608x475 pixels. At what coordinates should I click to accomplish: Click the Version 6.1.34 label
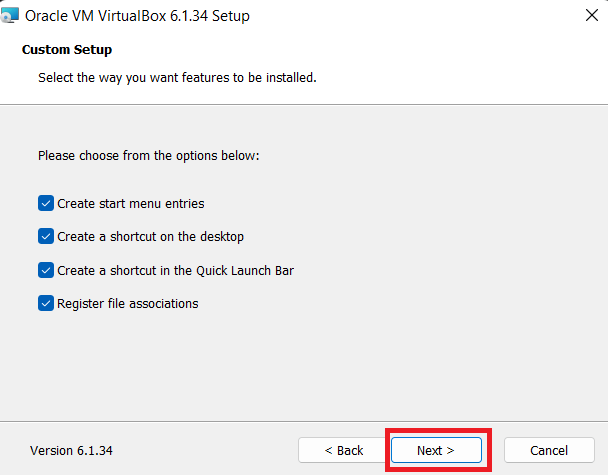click(x=71, y=451)
